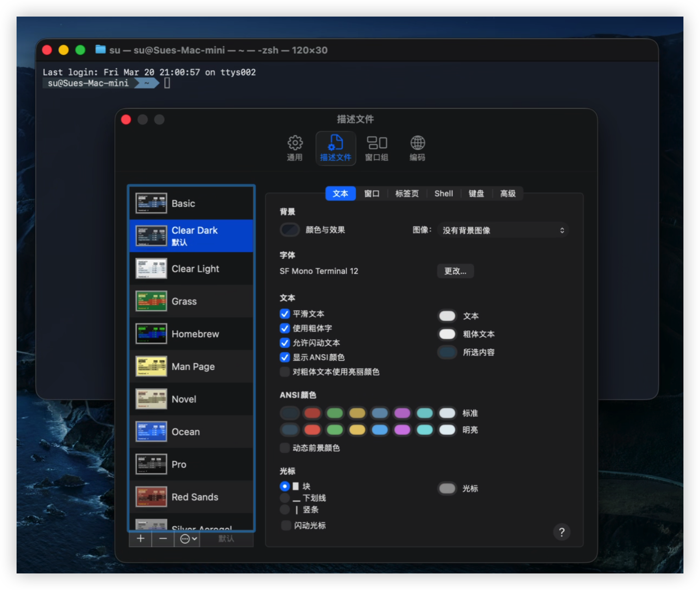Switch to the 键盘 keyboard tab
Screen dimensions: 700x590
[x=476, y=194]
